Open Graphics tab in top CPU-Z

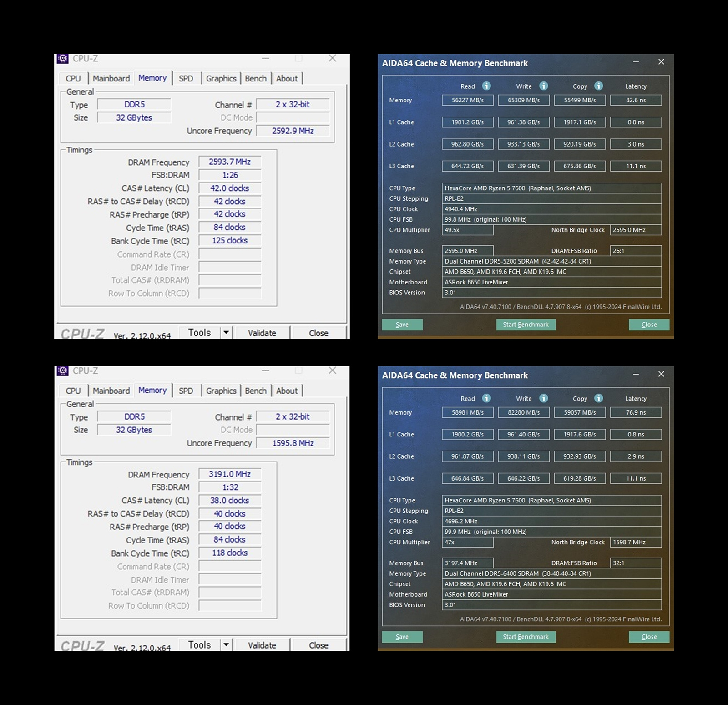[x=221, y=78]
